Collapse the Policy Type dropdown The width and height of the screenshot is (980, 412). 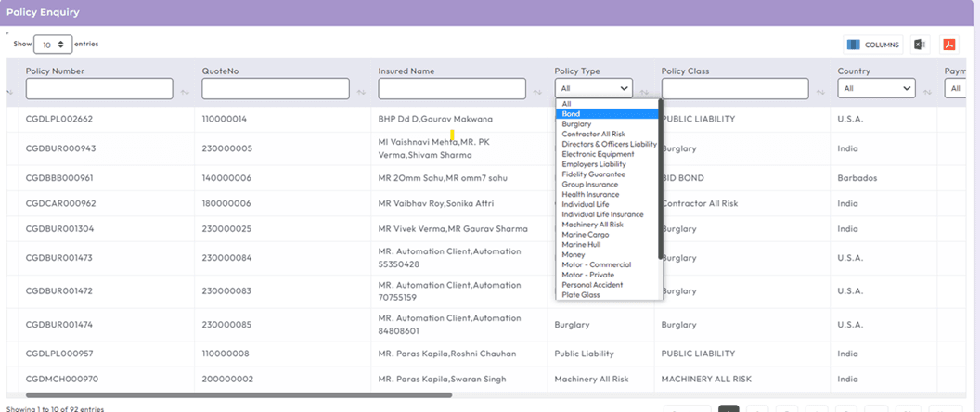point(594,89)
